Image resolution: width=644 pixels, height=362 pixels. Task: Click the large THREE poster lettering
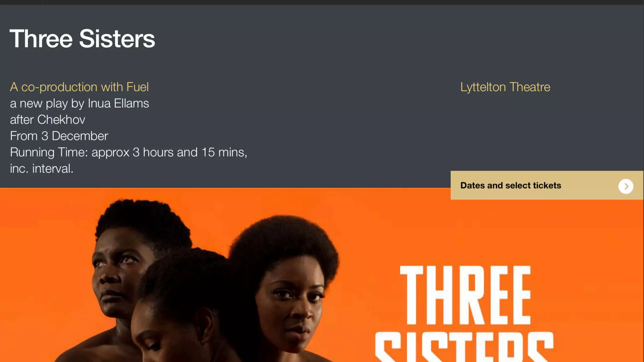(x=465, y=295)
